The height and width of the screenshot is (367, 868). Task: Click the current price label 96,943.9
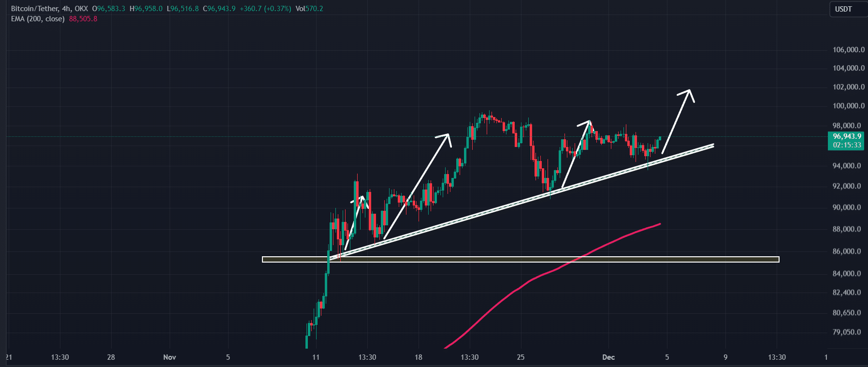coord(847,136)
